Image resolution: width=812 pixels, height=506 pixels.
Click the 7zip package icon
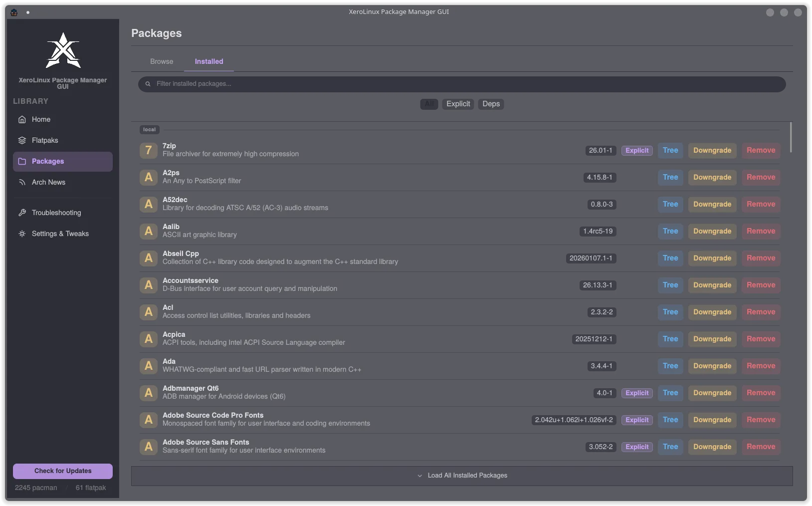149,150
